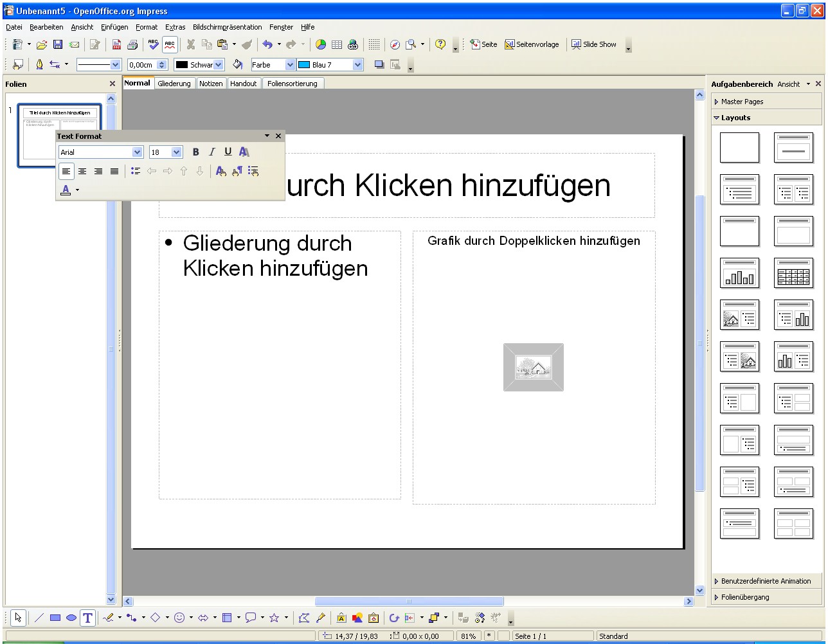Screen dimensions: 828x644
Task: Switch to the Gliederung tab
Action: 174,84
